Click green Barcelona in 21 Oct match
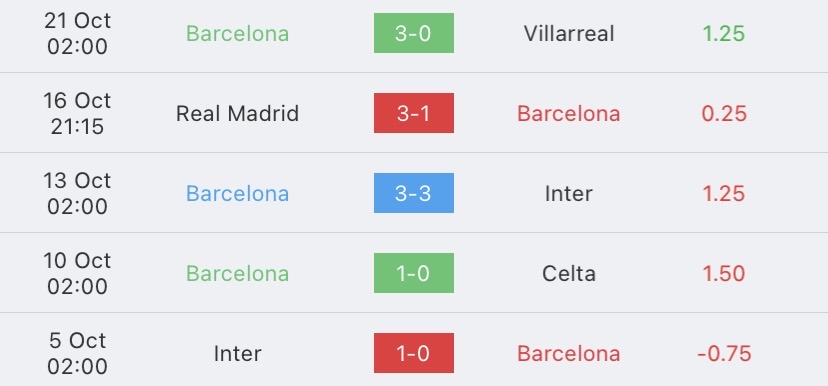Image resolution: width=828 pixels, height=386 pixels. pos(237,34)
